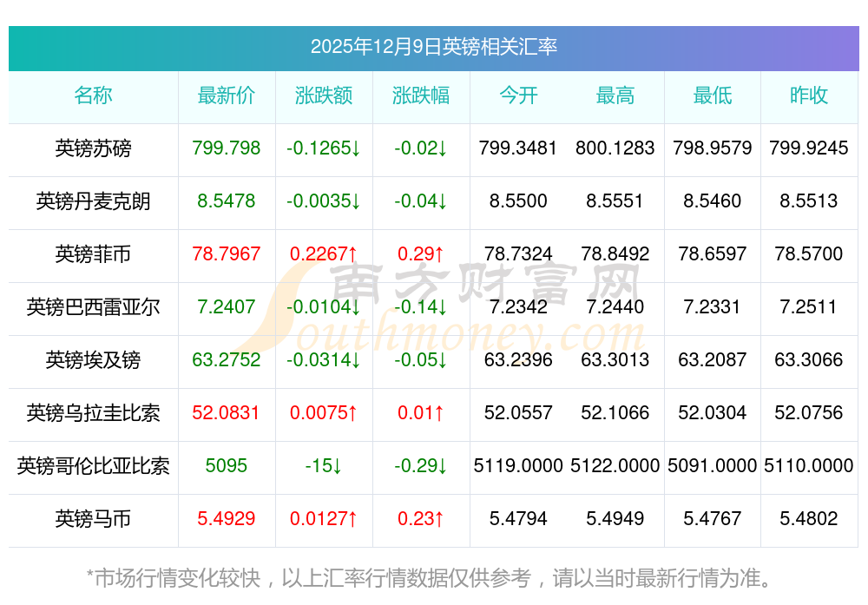The height and width of the screenshot is (605, 868).
Task: Click change amount -0.0314↓
Action: tap(324, 360)
